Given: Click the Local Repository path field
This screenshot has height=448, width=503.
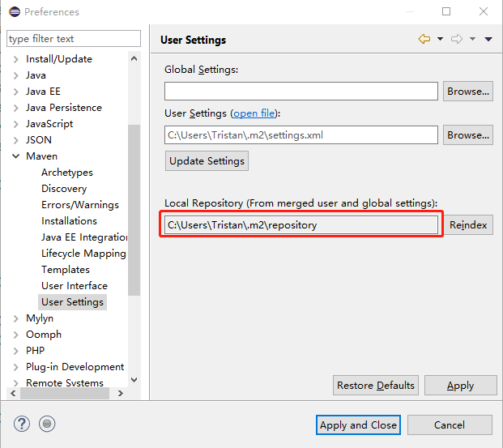Looking at the screenshot, I should tap(301, 225).
